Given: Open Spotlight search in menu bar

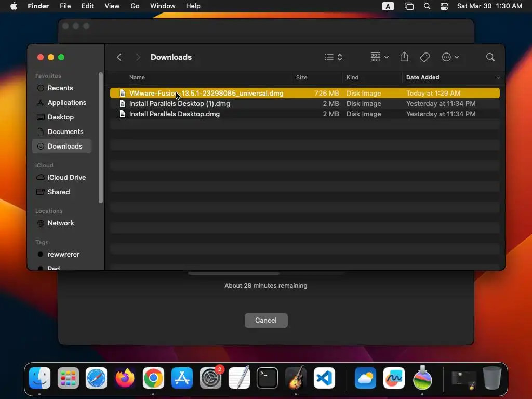Looking at the screenshot, I should [x=427, y=6].
